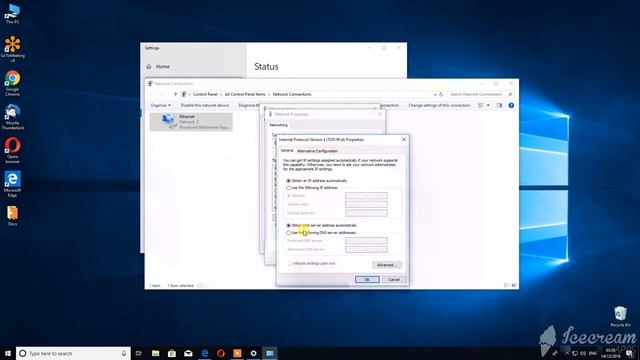Image resolution: width=640 pixels, height=360 pixels.
Task: Click Change settings of this connection
Action: click(x=439, y=105)
